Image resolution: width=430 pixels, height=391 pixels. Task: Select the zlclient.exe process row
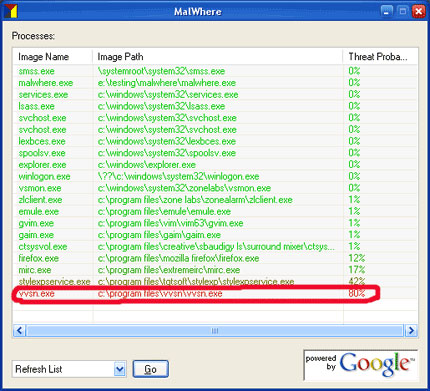coord(215,200)
